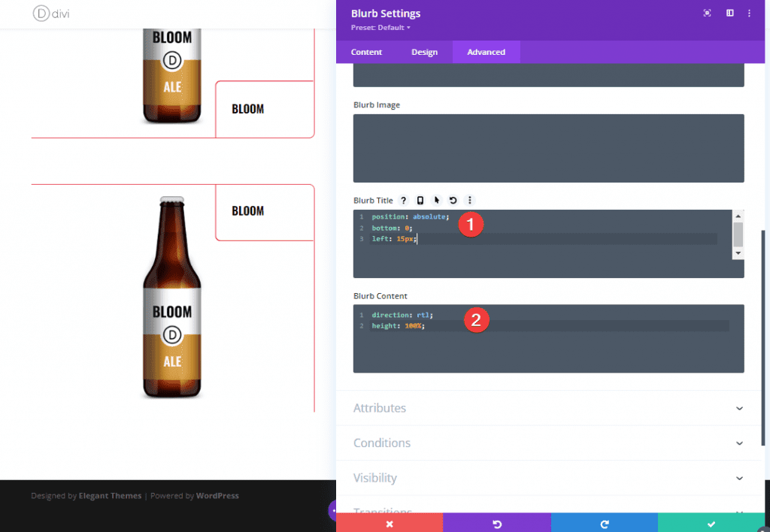The height and width of the screenshot is (532, 770).
Task: Enable hover cursor icon for Blurb Title
Action: 437,200
